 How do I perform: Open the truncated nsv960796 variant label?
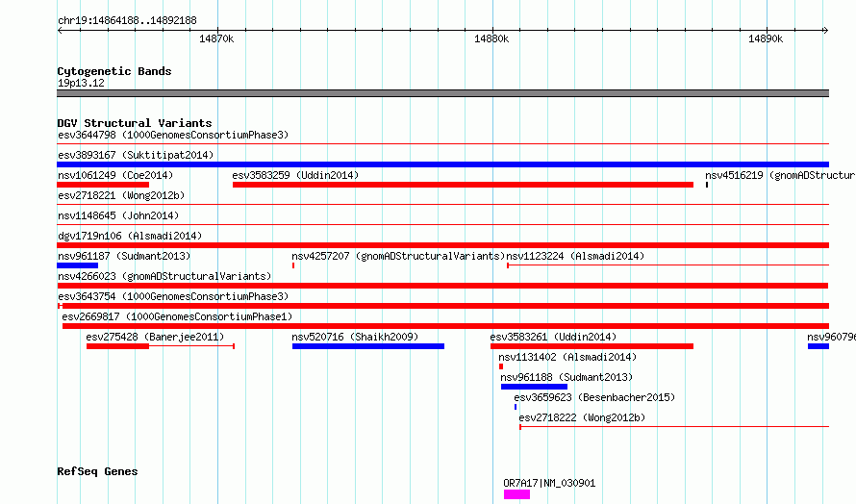click(x=831, y=337)
